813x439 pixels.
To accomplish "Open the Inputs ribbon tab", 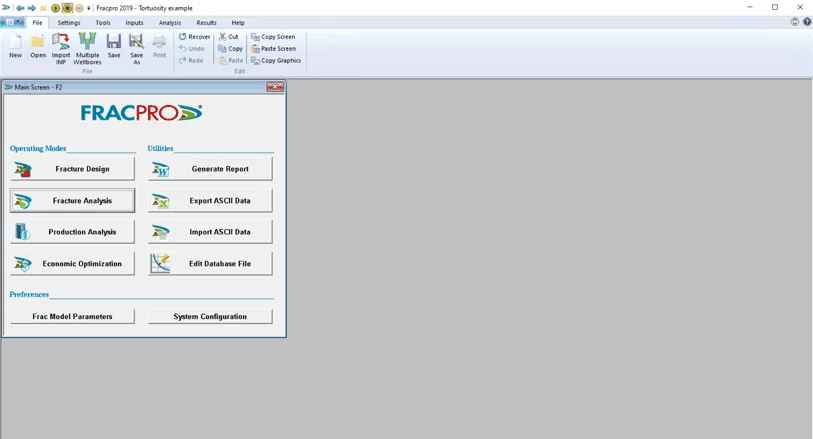I will 134,23.
